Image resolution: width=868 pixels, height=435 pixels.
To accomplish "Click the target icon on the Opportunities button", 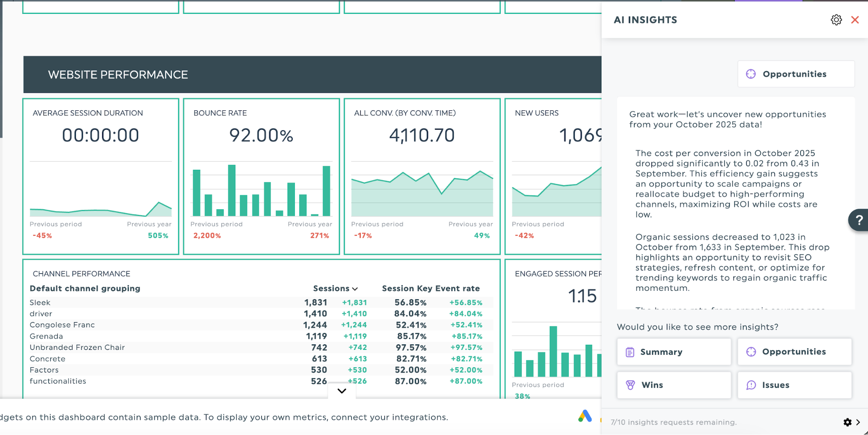I will (751, 352).
